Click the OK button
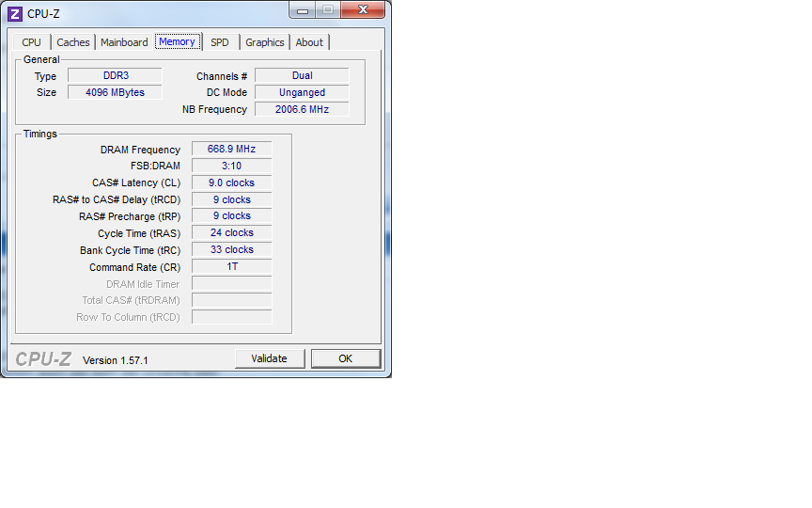Viewport: 812px width, 508px height. point(346,358)
